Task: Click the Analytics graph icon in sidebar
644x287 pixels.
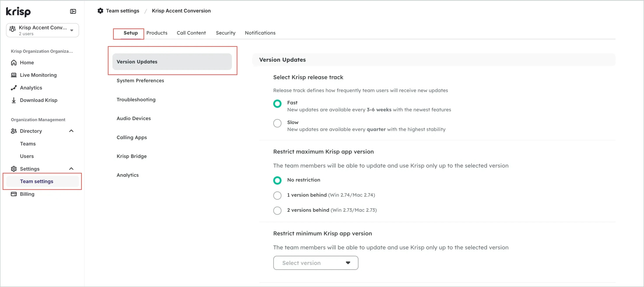Action: 14,88
